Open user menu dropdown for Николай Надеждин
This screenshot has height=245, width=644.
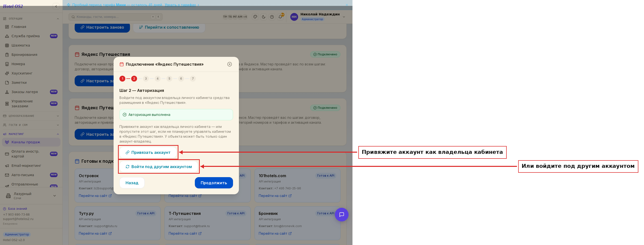344,17
